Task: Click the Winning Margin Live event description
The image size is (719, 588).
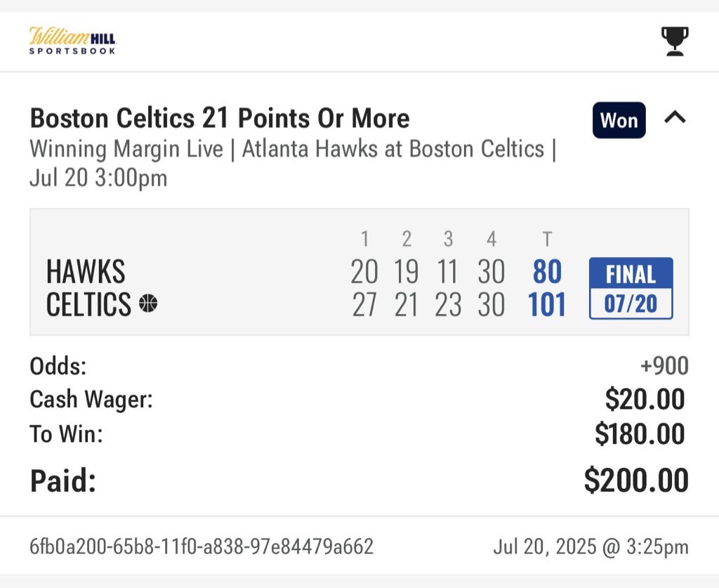Action: 293,163
